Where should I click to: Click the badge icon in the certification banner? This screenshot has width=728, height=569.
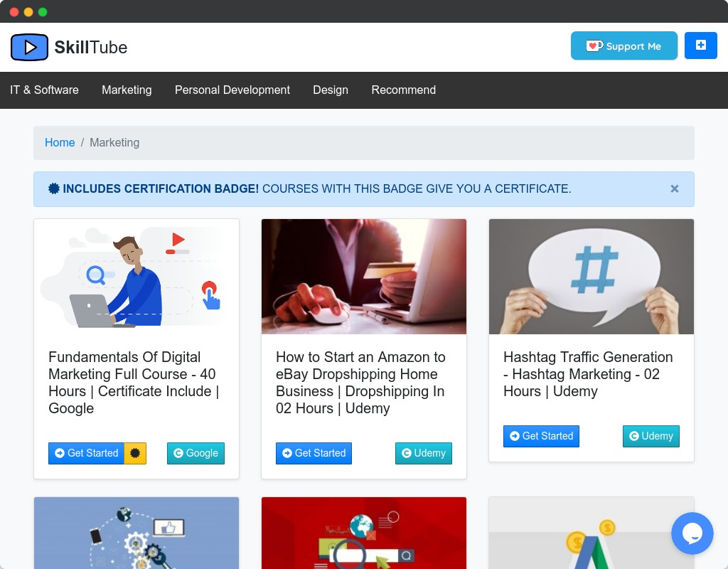coord(53,188)
